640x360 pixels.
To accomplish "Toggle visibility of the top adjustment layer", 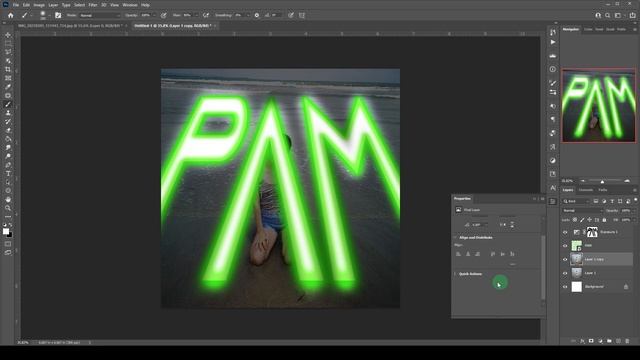I will [x=565, y=232].
